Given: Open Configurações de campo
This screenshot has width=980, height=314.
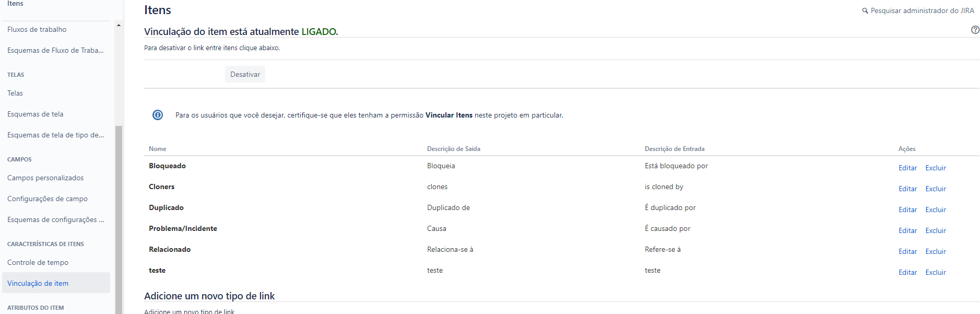Looking at the screenshot, I should [48, 199].
